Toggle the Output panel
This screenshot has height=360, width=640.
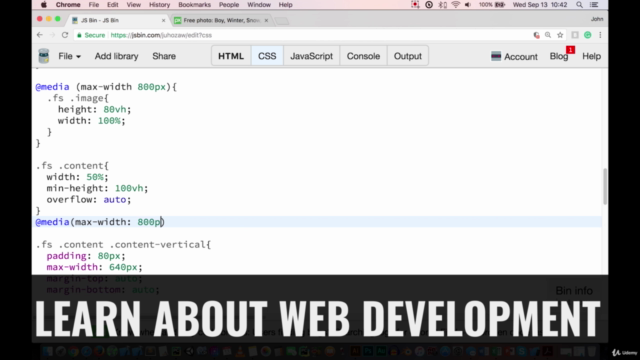(407, 56)
